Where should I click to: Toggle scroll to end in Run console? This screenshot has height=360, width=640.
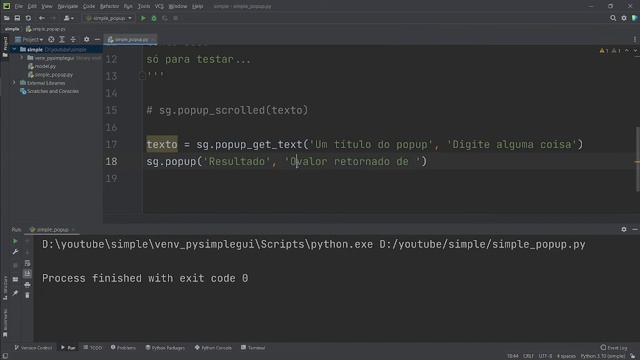click(x=27, y=273)
